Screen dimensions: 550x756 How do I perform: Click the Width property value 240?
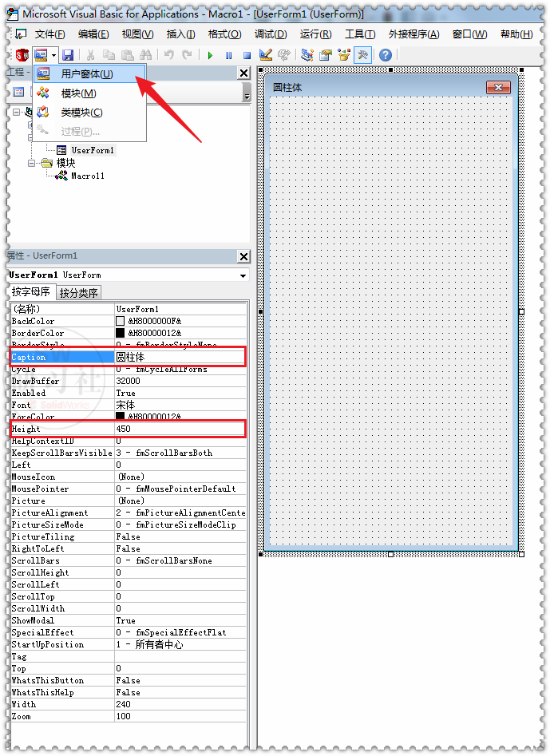pos(180,704)
